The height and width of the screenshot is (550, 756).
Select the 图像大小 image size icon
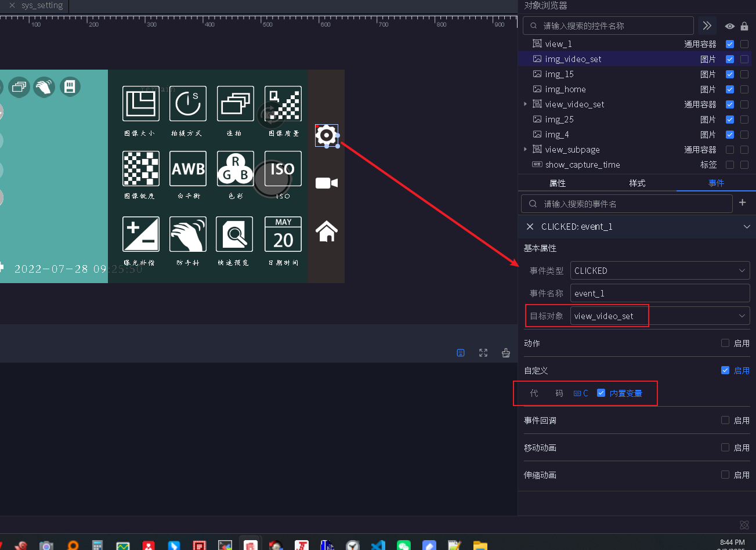(141, 104)
